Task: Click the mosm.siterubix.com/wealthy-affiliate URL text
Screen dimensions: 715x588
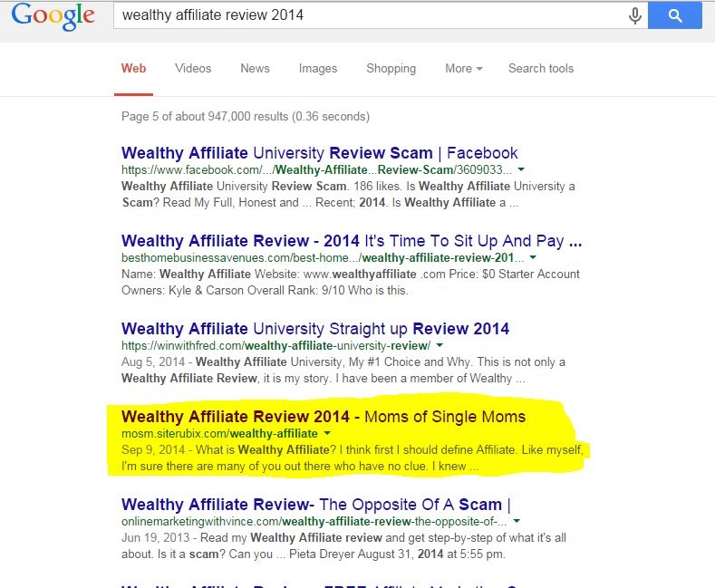Action: [219, 433]
